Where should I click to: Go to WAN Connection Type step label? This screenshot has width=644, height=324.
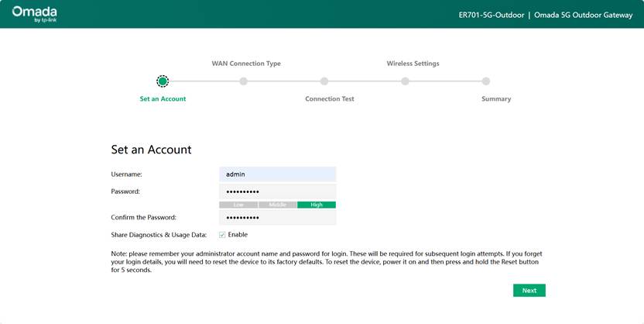click(x=246, y=64)
